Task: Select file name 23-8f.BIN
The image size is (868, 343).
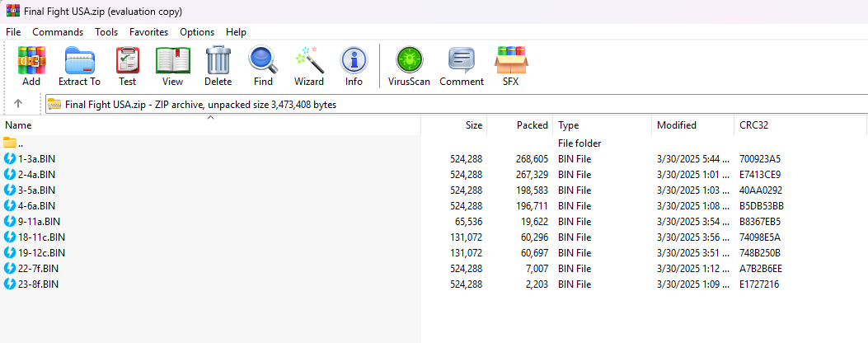Action: 38,284
